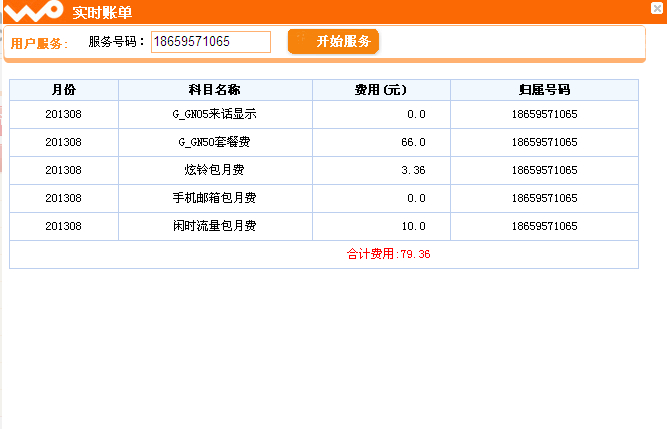Click the 66.0 fee cell

381,142
